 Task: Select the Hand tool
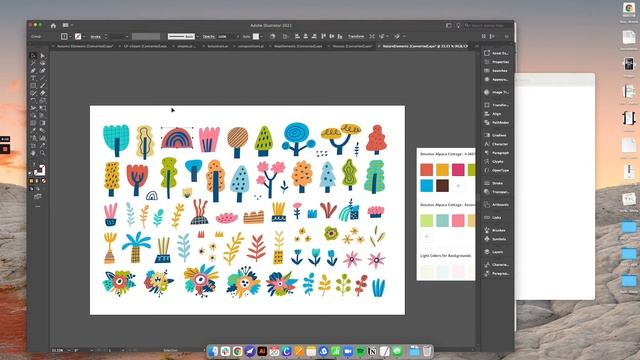33,153
